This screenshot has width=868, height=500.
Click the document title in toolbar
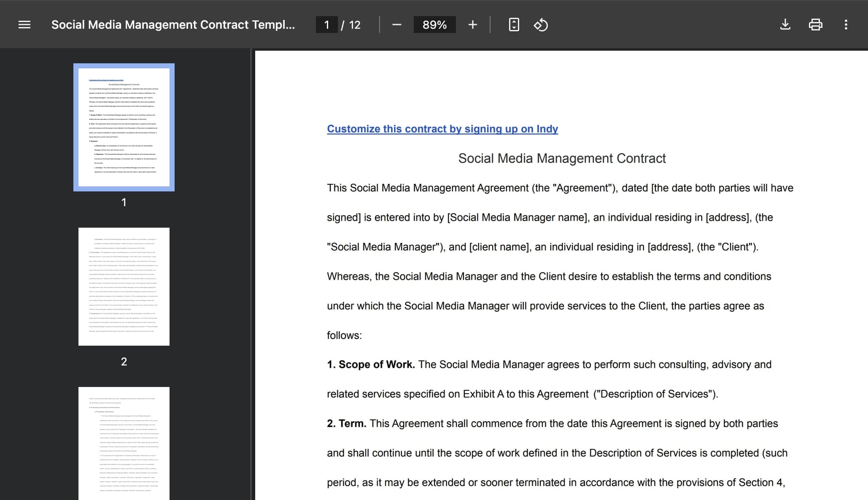coord(173,25)
